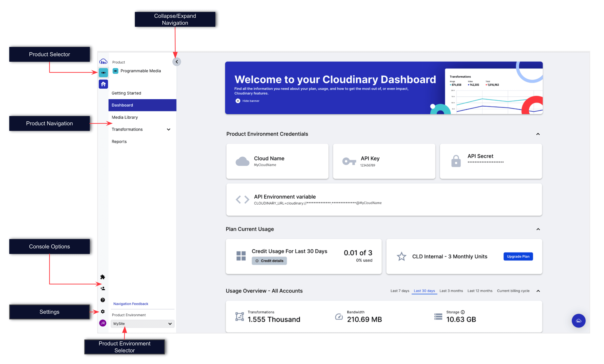Select the Programmable Media product icon
This screenshot has width=604, height=364.
click(103, 73)
